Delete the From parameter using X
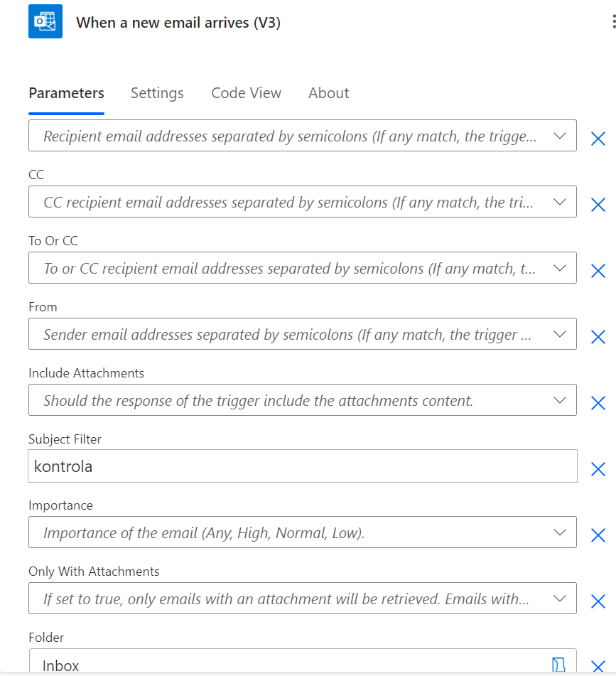616x676 pixels. coord(598,337)
